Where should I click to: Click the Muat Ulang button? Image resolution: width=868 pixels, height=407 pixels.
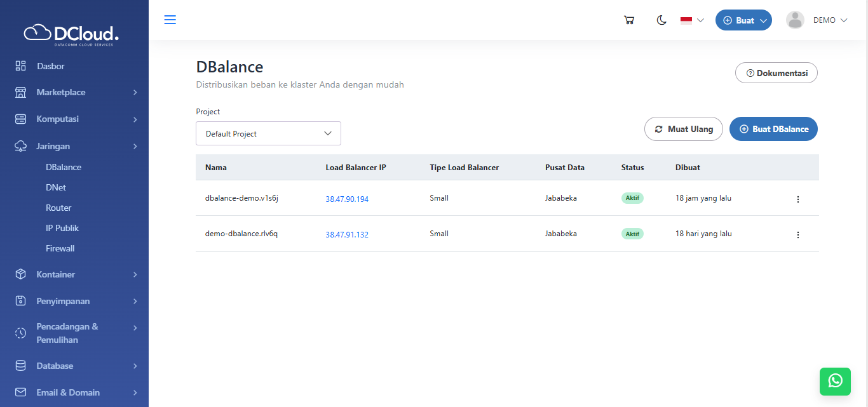pos(684,129)
